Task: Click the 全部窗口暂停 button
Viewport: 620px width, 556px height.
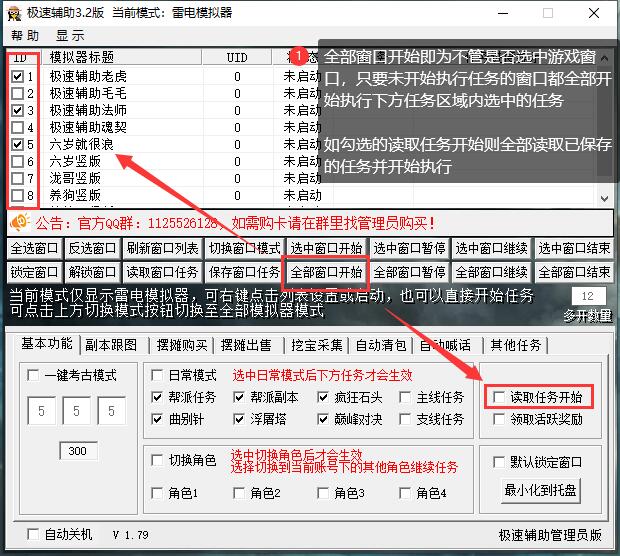Action: pyautogui.click(x=409, y=272)
